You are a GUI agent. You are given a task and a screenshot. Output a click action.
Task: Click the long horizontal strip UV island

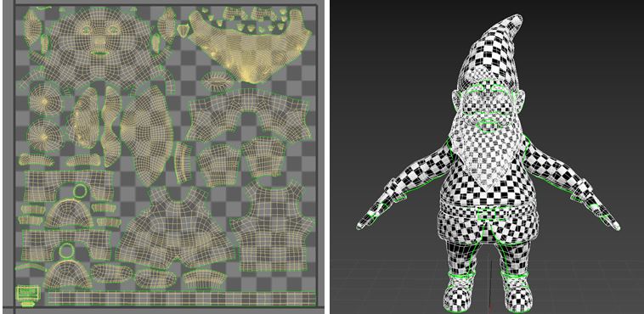pyautogui.click(x=181, y=298)
